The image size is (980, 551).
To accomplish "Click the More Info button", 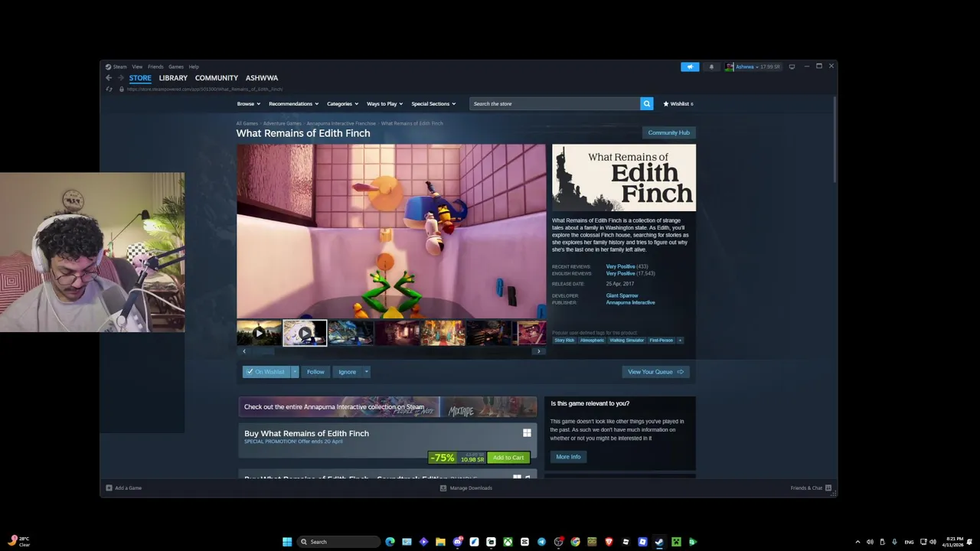I will click(x=568, y=457).
